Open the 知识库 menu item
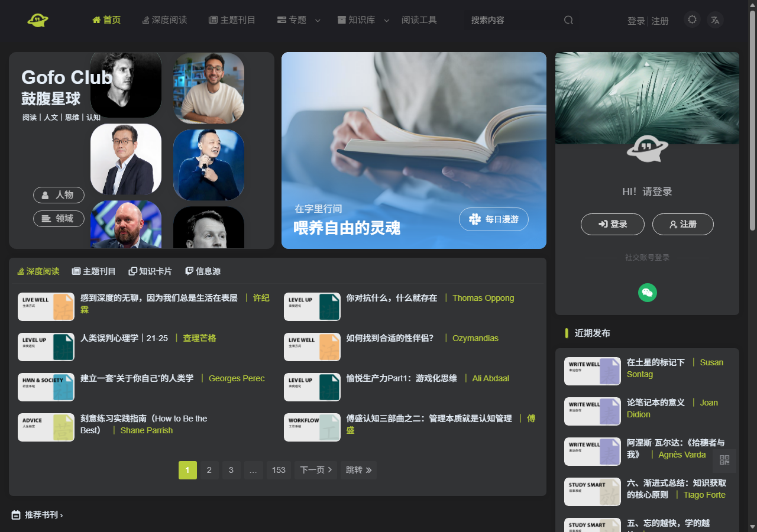The width and height of the screenshot is (757, 532). 357,20
